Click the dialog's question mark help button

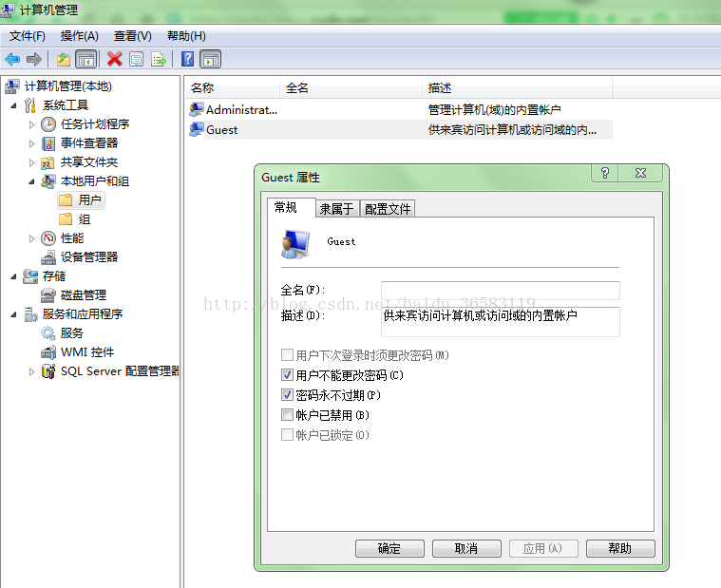[605, 173]
